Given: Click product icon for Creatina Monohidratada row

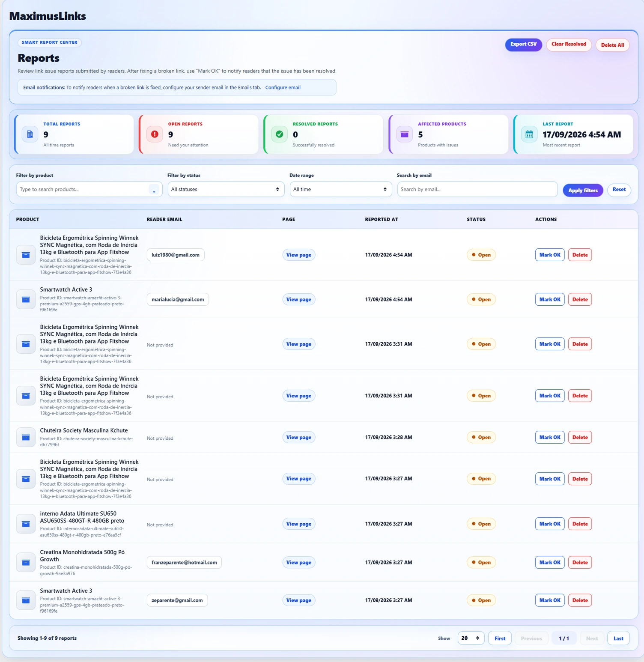Looking at the screenshot, I should coord(26,562).
